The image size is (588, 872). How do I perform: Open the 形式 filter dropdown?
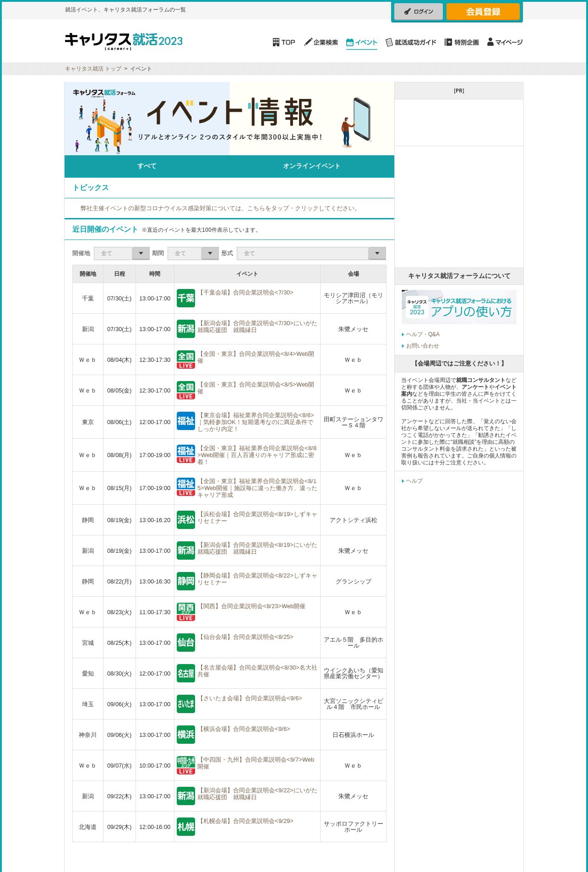311,253
